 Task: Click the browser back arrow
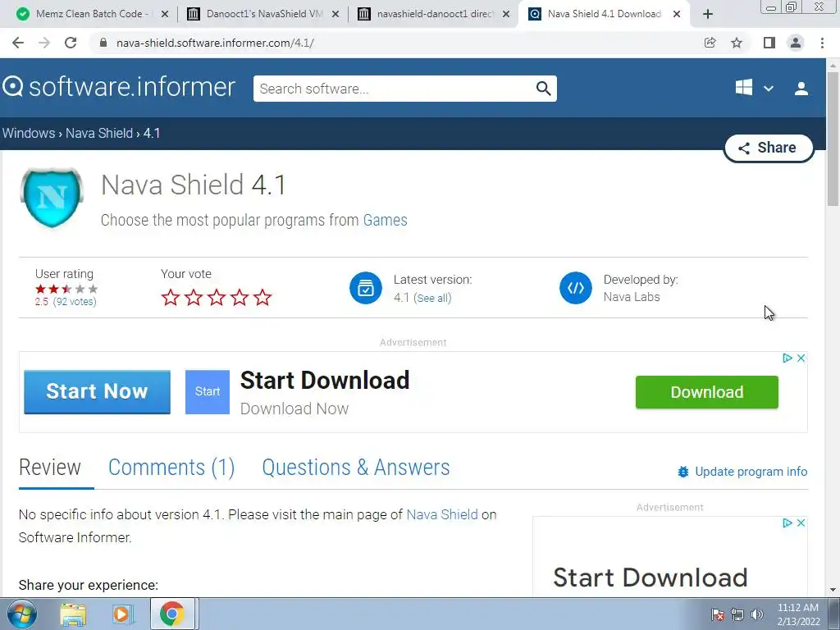[18, 43]
